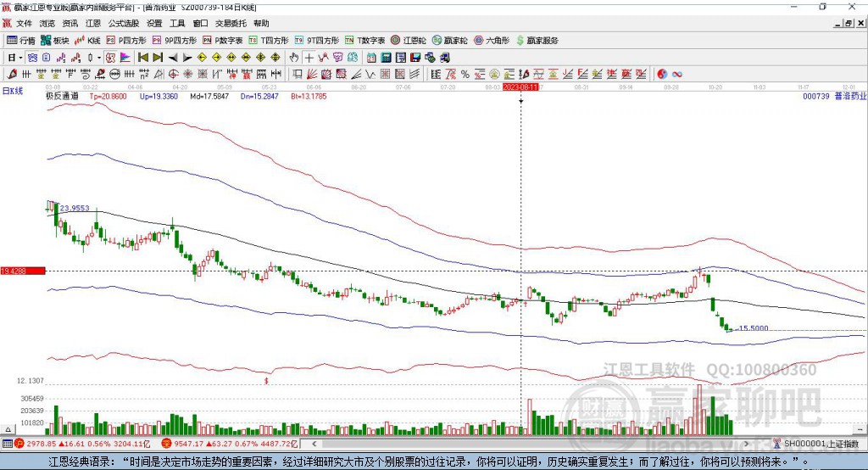This screenshot has height=470, width=868.
Task: Open the 工具 menu
Action: click(177, 23)
